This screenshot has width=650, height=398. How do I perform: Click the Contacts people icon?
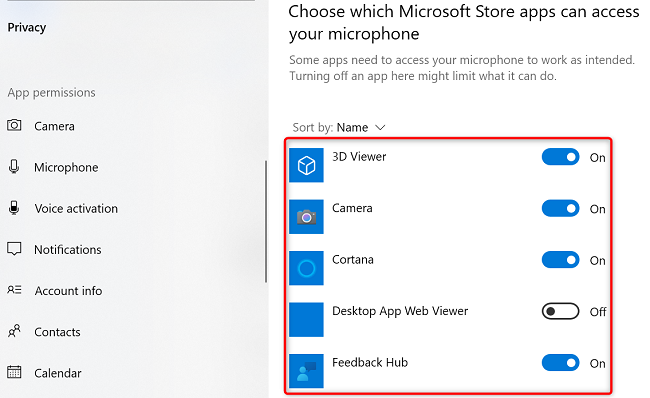[14, 331]
